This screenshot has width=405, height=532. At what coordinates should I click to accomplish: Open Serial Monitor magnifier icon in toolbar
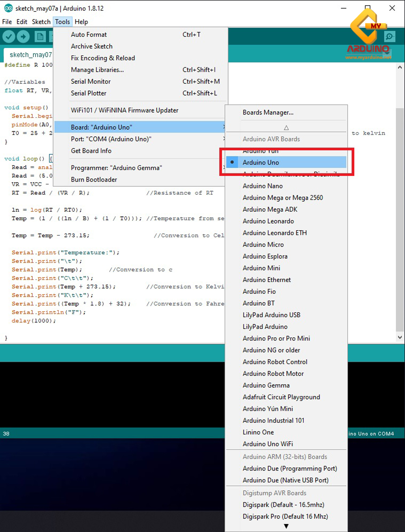point(389,36)
